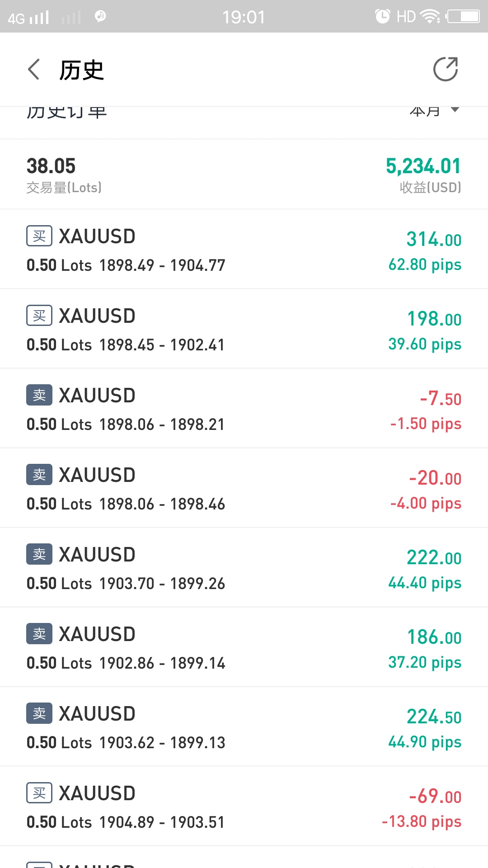Tap the back arrow next to 历史
The height and width of the screenshot is (868, 488).
click(34, 69)
